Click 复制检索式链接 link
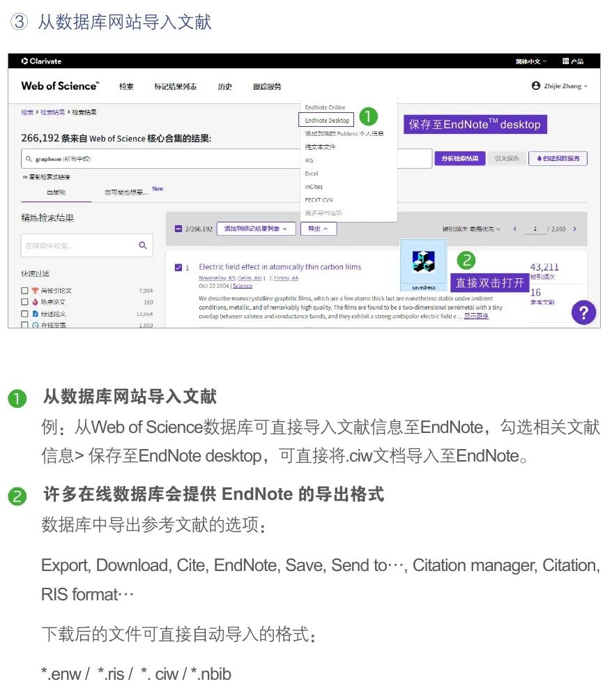 click(47, 177)
